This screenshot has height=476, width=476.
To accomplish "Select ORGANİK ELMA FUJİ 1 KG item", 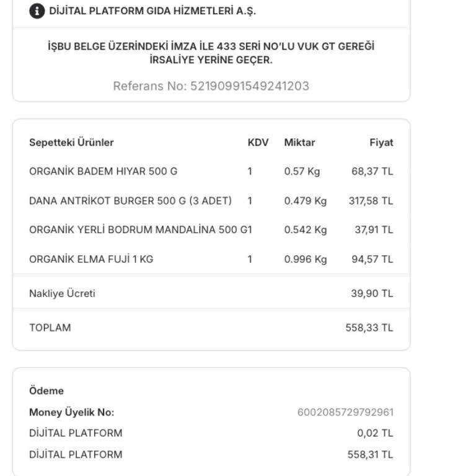I will click(91, 259).
